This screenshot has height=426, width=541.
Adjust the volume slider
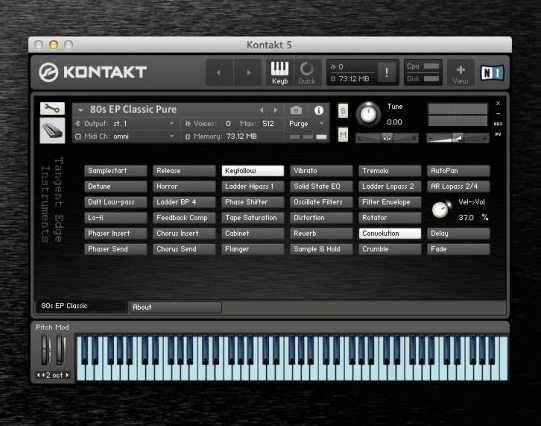[458, 138]
